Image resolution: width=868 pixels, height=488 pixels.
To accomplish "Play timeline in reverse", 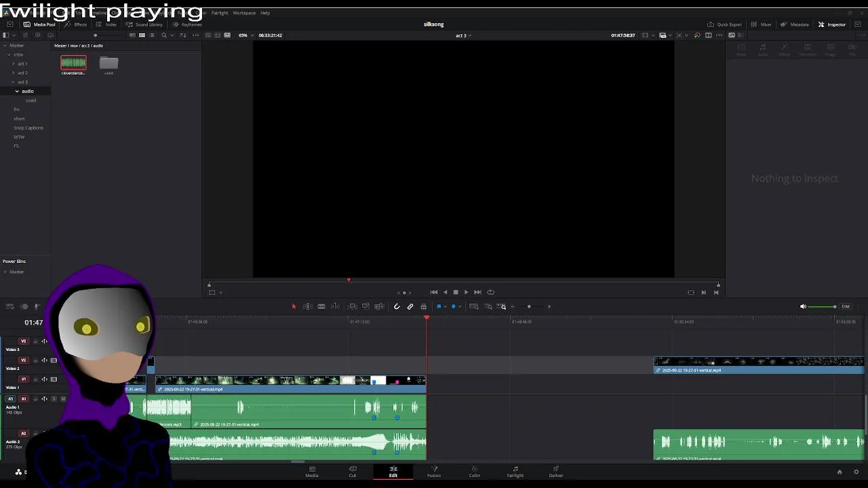I will tap(445, 292).
